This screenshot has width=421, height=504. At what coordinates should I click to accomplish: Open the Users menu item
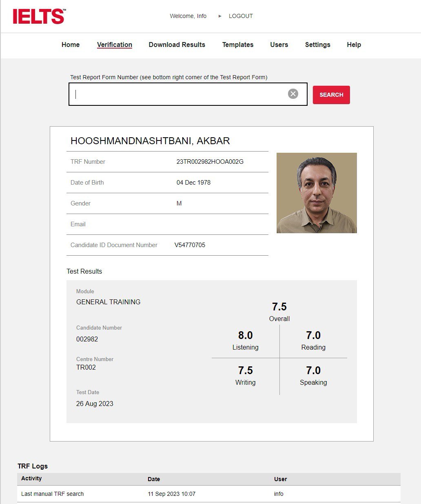tap(279, 45)
